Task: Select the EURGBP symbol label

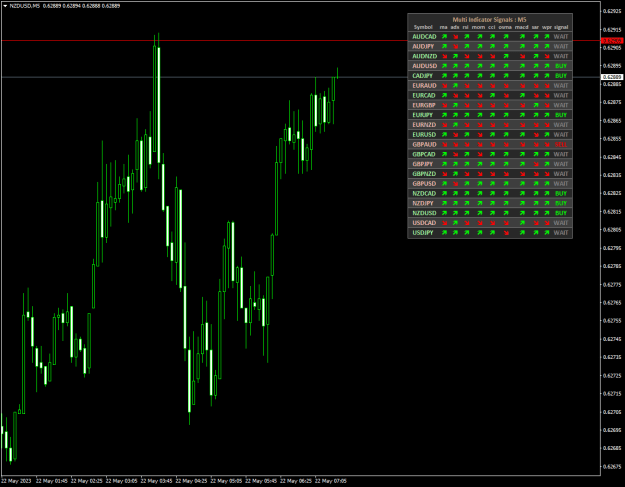Action: [x=424, y=105]
